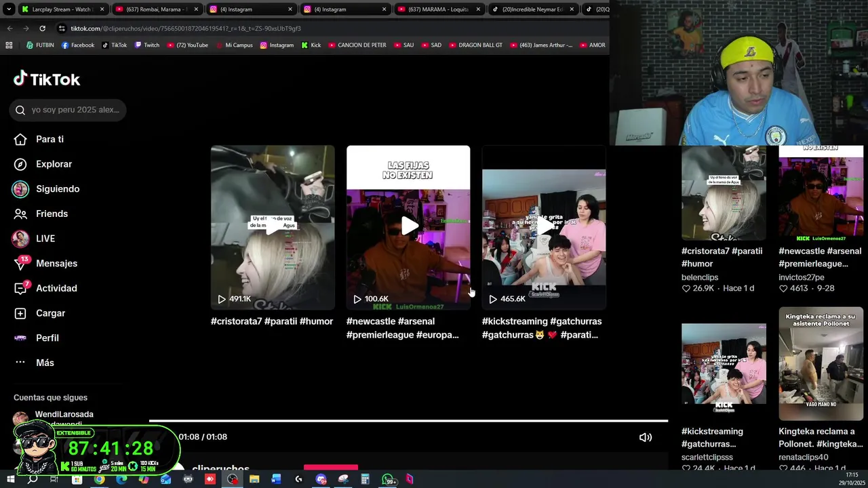This screenshot has width=868, height=488.
Task: Open the (72) YouTube bookmark
Action: click(187, 45)
